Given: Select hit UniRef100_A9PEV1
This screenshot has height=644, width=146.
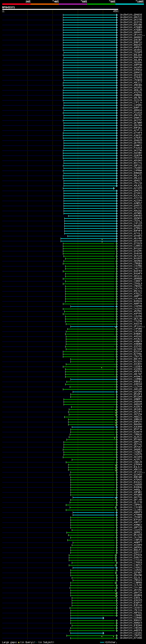Looking at the screenshot, I should (x=131, y=47).
